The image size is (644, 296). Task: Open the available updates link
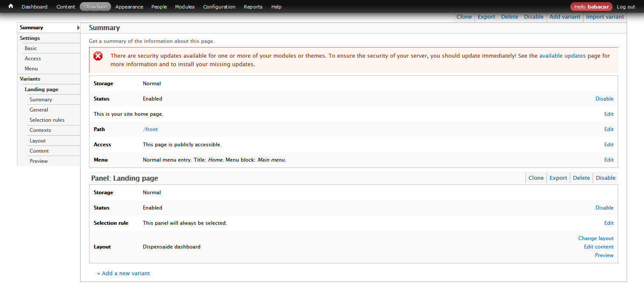tap(562, 56)
